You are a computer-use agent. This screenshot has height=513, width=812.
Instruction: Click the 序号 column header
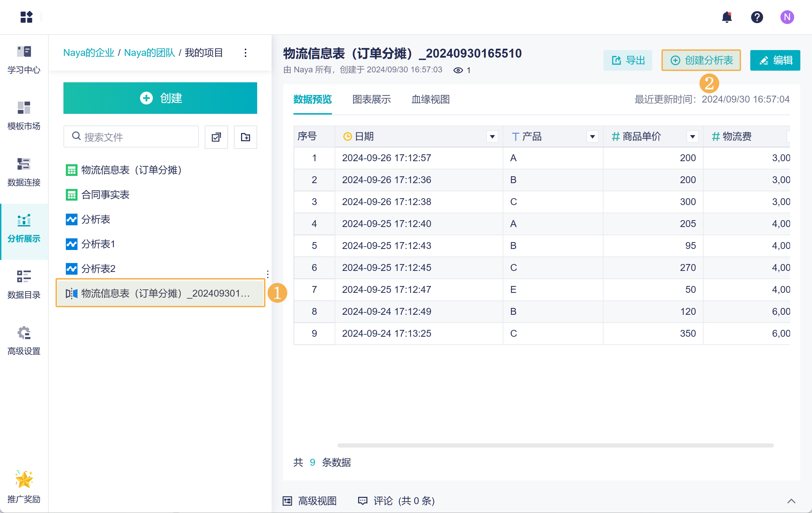(314, 136)
